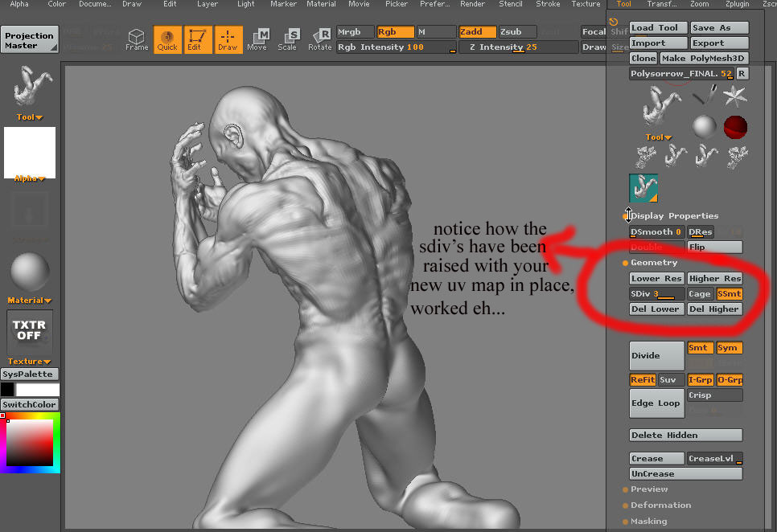Select the simple brush tool in Tool palette

point(704,95)
